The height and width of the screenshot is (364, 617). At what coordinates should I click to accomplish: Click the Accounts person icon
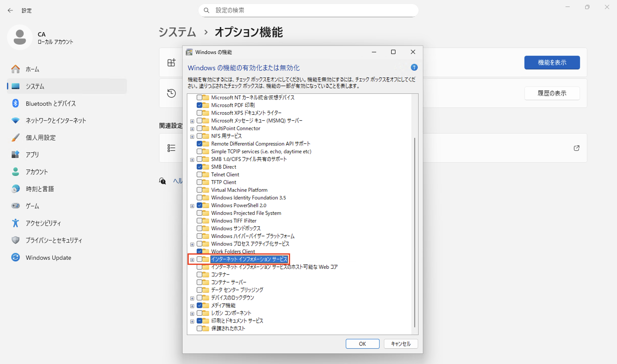pos(15,172)
